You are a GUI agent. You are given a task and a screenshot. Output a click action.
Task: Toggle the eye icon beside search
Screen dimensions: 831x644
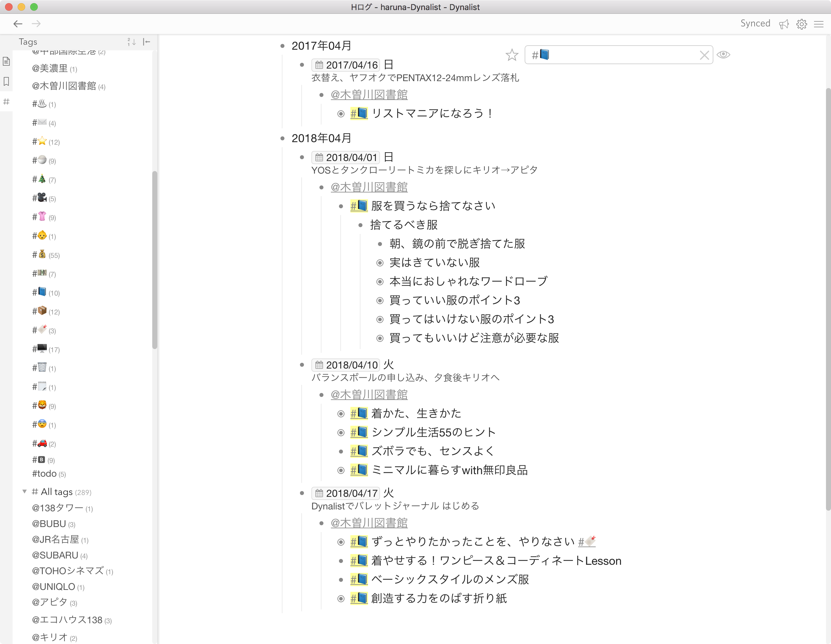click(723, 55)
